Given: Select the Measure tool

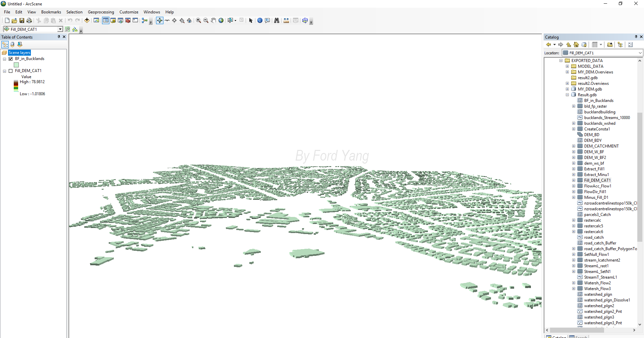Looking at the screenshot, I should pyautogui.click(x=286, y=20).
